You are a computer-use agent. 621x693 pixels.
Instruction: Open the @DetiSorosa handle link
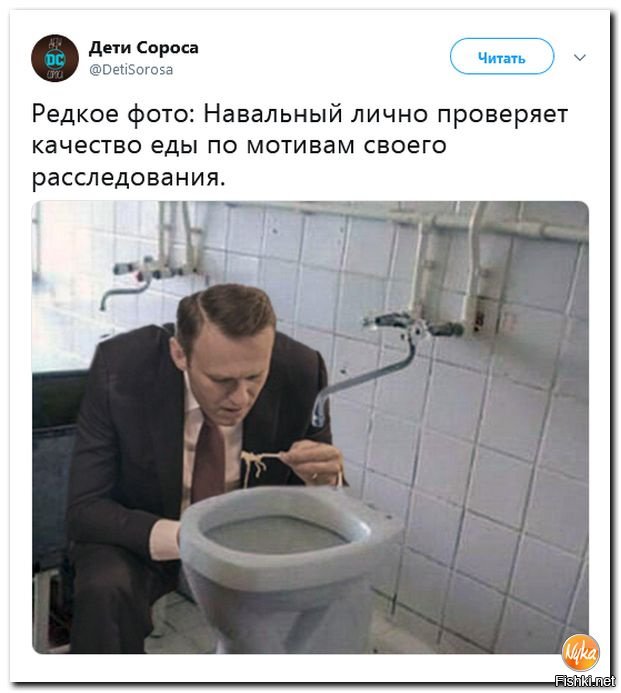pos(131,70)
